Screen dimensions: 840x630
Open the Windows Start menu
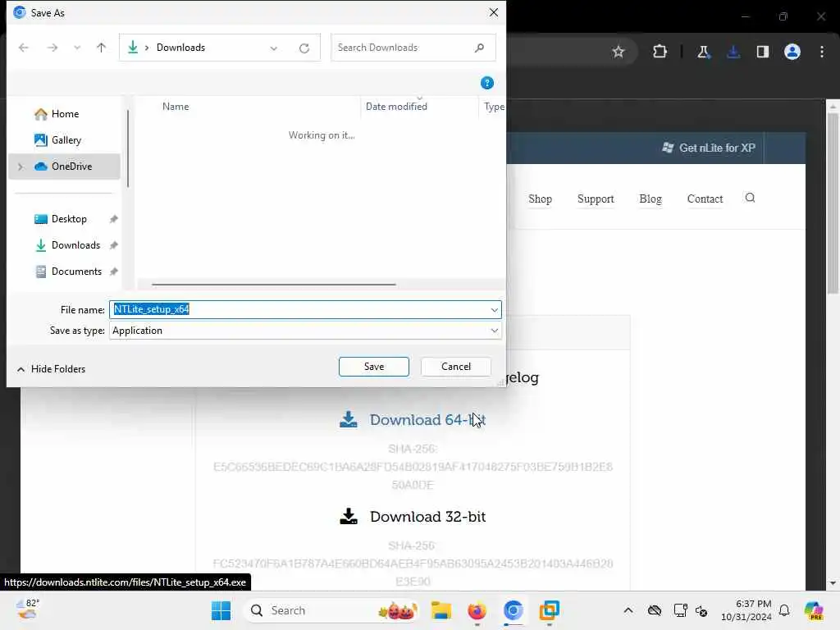221,610
